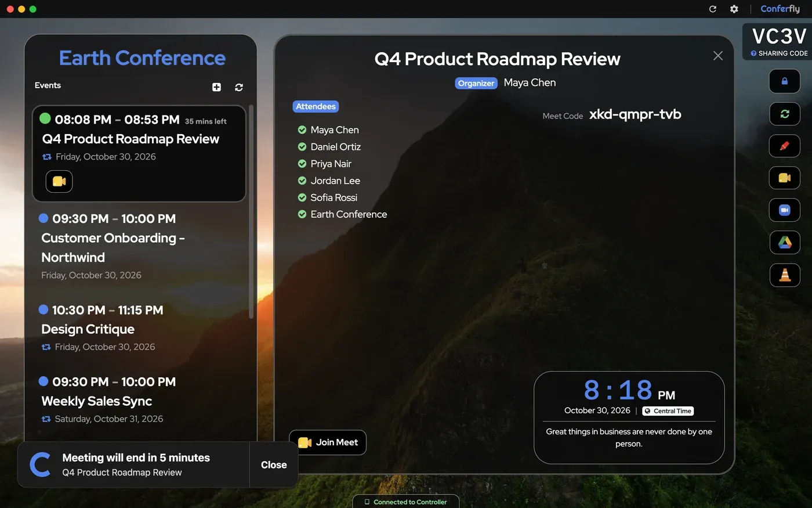Open Google Drive from the right sidebar
The height and width of the screenshot is (508, 812).
785,242
